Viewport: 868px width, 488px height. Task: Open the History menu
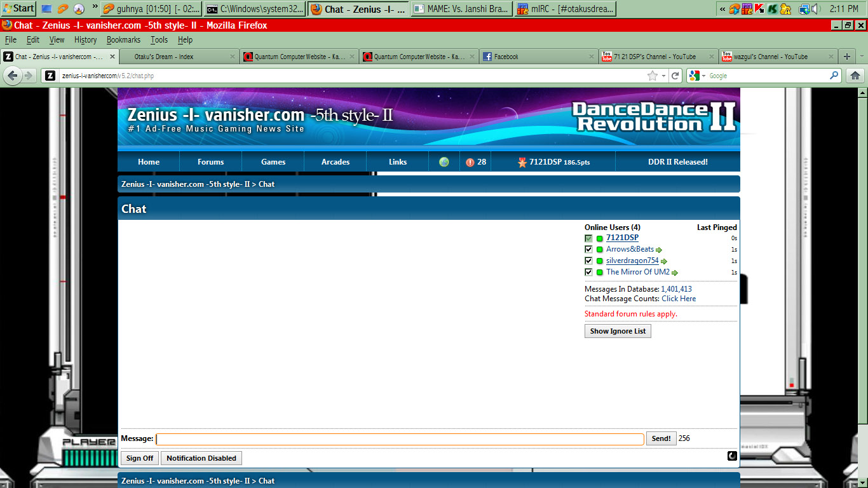click(86, 39)
